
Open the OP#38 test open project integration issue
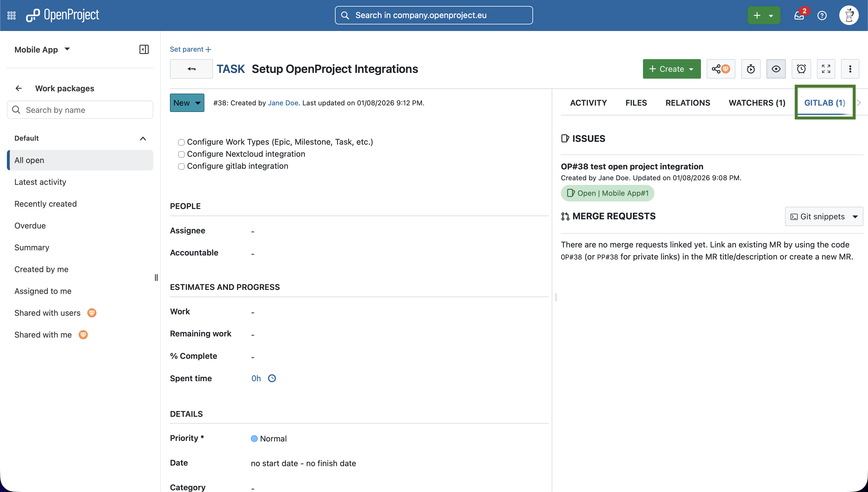632,166
